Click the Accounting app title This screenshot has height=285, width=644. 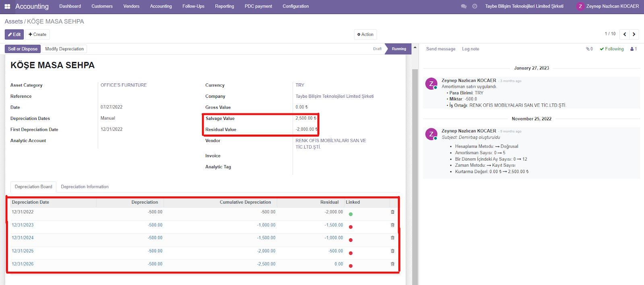pyautogui.click(x=32, y=6)
